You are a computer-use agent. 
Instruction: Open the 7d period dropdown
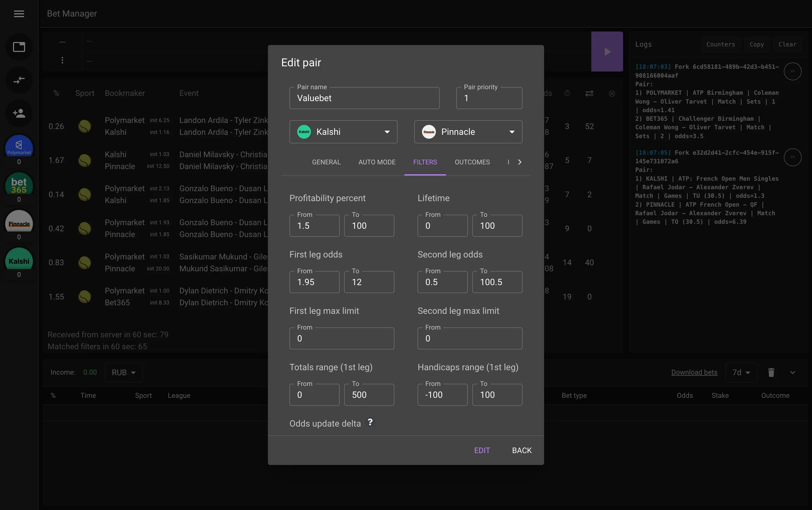click(741, 372)
